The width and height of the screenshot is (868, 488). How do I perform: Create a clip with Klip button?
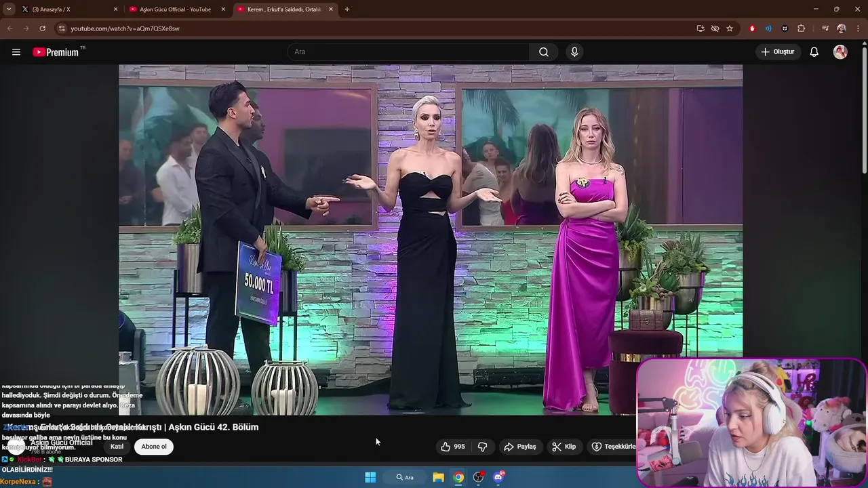pos(564,447)
